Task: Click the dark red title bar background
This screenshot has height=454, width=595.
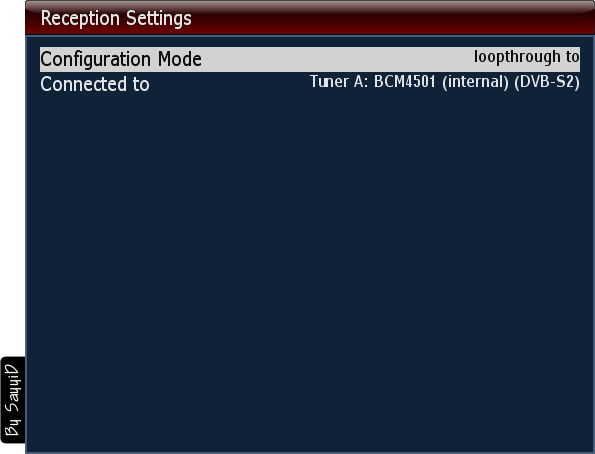Action: (379, 17)
